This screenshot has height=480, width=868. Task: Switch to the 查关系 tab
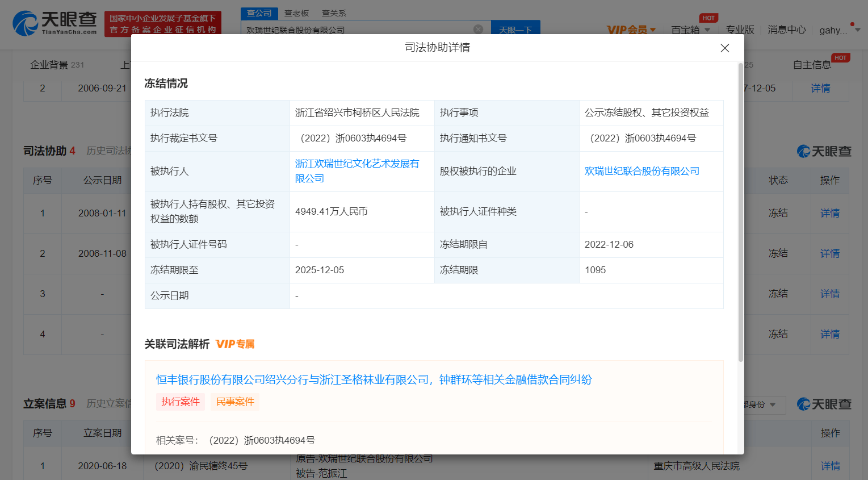click(x=333, y=13)
